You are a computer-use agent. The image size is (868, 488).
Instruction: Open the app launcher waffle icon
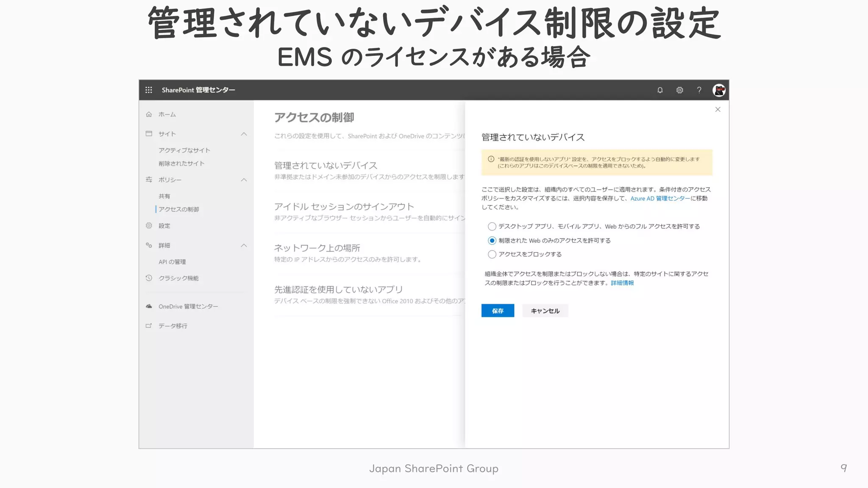[149, 90]
